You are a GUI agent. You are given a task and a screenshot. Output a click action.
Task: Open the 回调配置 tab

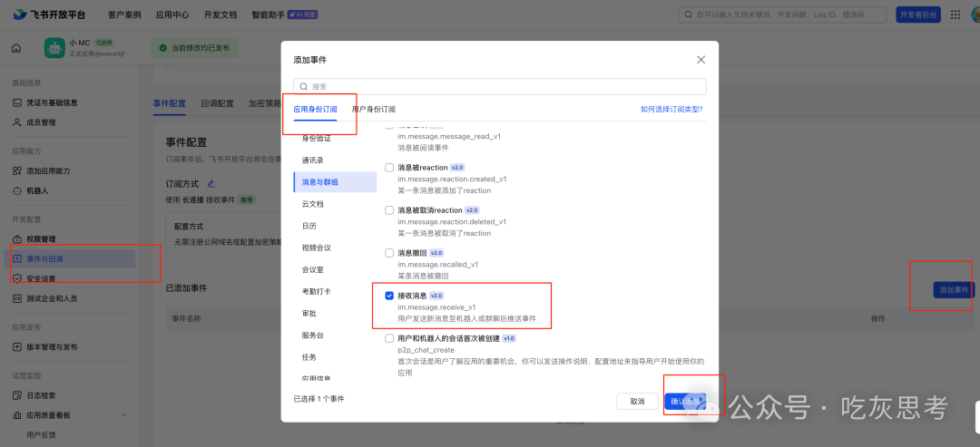218,103
